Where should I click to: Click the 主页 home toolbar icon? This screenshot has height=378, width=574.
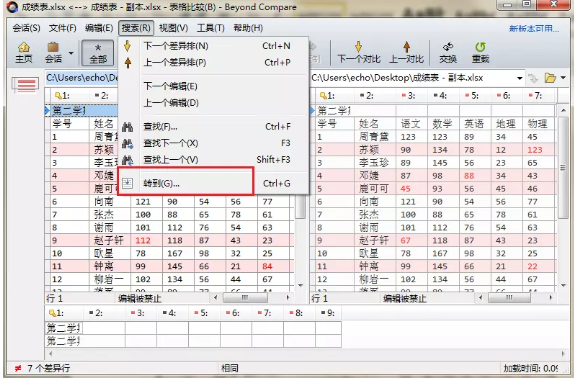tap(24, 53)
